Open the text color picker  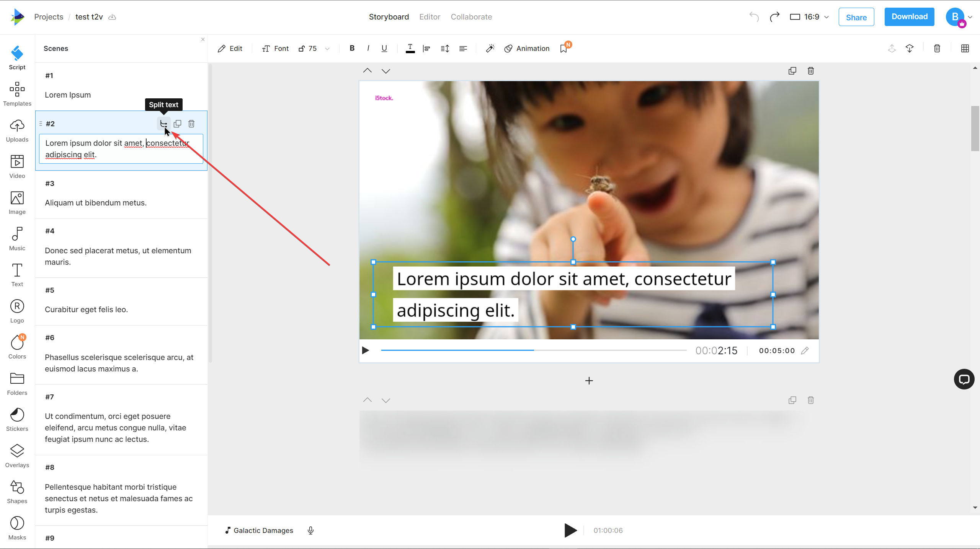[x=410, y=49]
